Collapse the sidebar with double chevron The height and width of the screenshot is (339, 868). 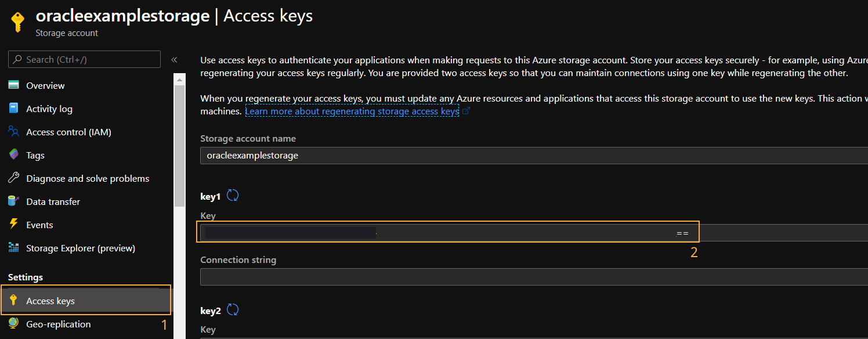(174, 60)
